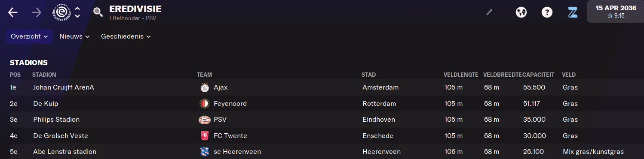Image resolution: width=644 pixels, height=159 pixels.
Task: Sort by the Veldlengte column header
Action: point(461,75)
